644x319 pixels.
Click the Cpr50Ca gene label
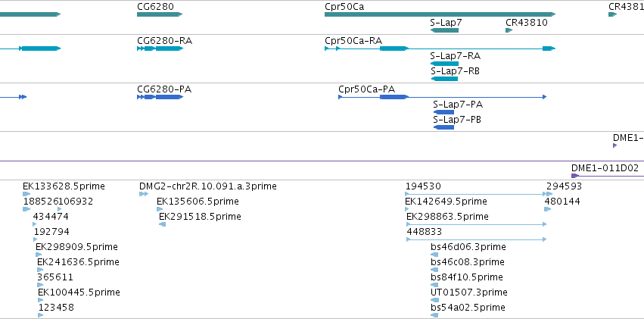344,7
